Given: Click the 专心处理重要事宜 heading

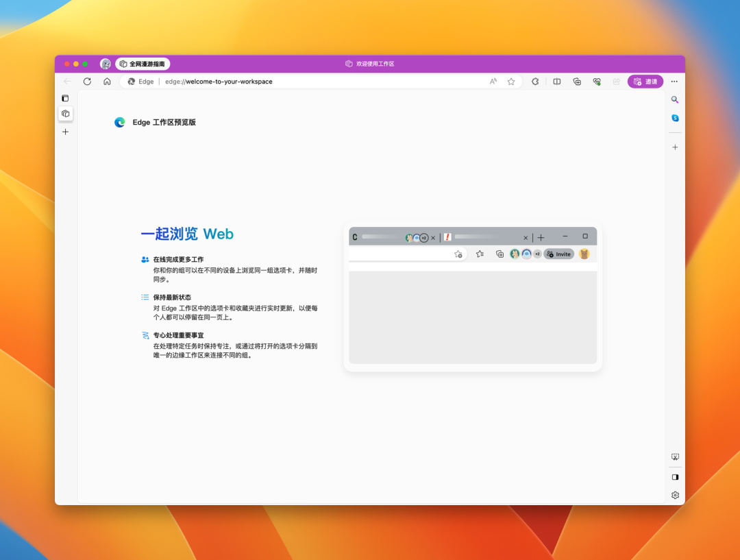Looking at the screenshot, I should 178,335.
